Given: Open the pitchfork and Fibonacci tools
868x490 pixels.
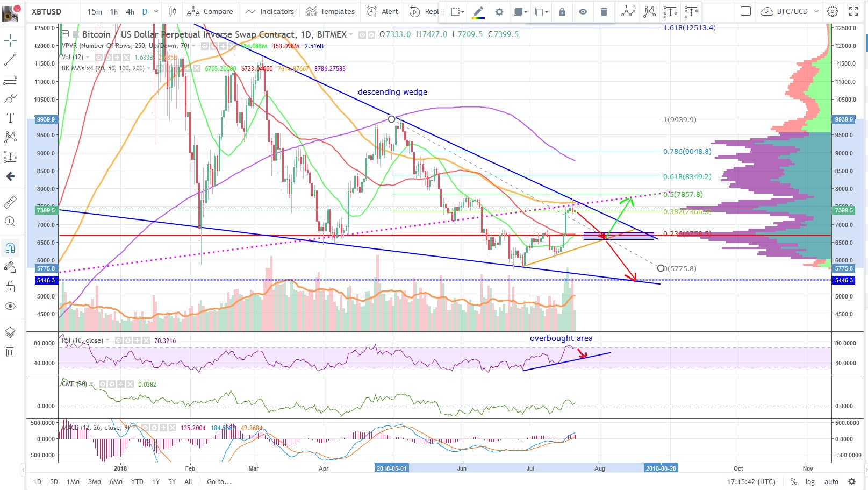Looking at the screenshot, I should tap(10, 79).
